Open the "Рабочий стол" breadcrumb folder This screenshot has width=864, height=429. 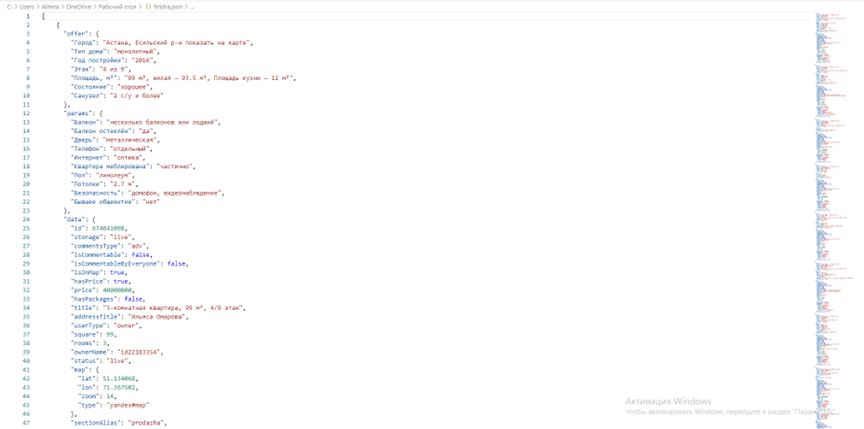click(x=118, y=6)
